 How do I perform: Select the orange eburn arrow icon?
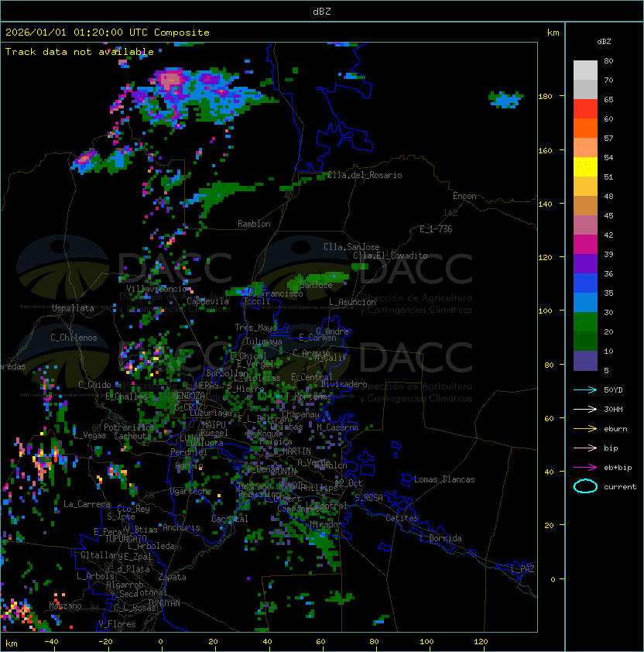pyautogui.click(x=585, y=428)
